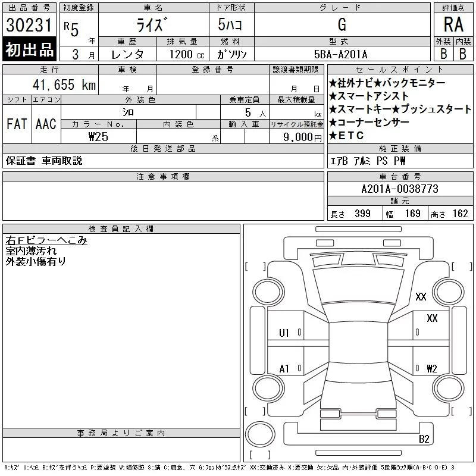Click the 注意事項欄 section header
The height and width of the screenshot is (476, 476).
(163, 177)
